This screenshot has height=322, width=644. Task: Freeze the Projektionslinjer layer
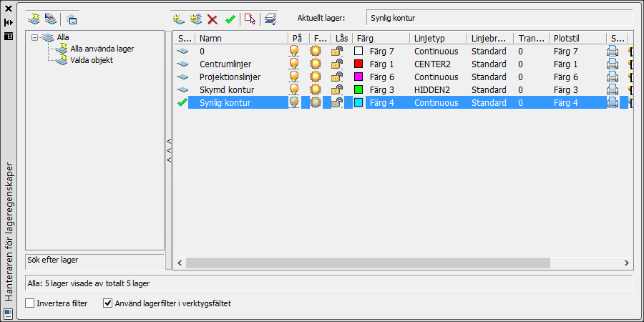coord(315,77)
